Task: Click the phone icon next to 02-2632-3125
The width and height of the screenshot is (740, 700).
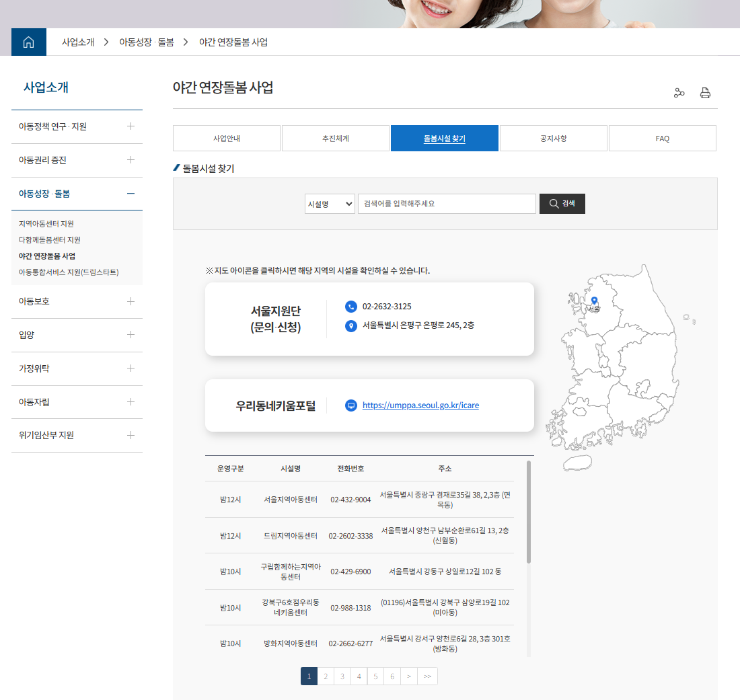Action: point(350,306)
